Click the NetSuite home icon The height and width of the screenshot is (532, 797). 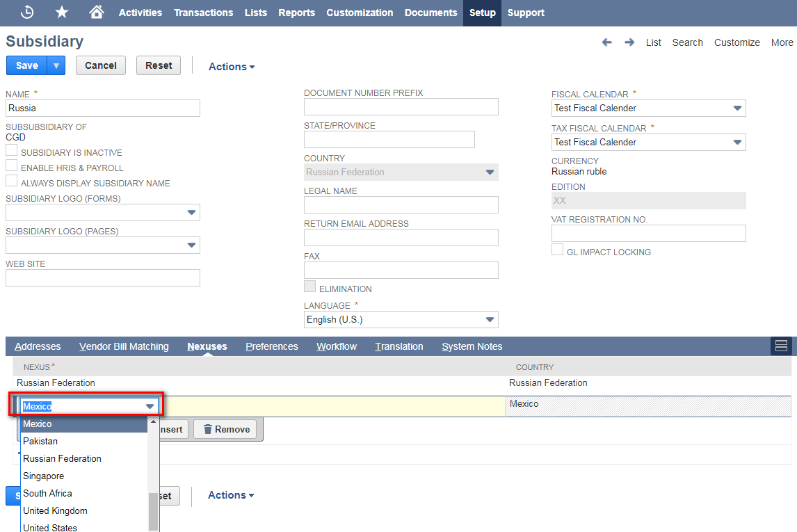click(96, 12)
